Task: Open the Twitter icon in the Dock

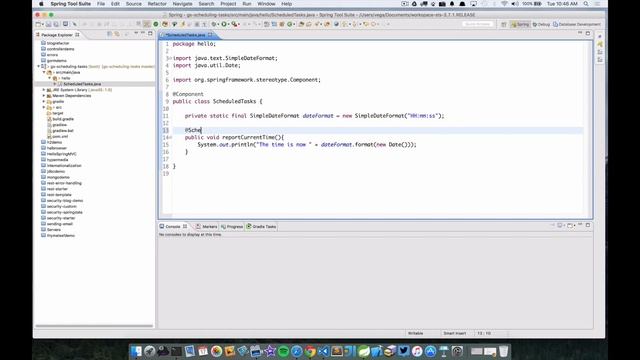Action: pos(404,351)
